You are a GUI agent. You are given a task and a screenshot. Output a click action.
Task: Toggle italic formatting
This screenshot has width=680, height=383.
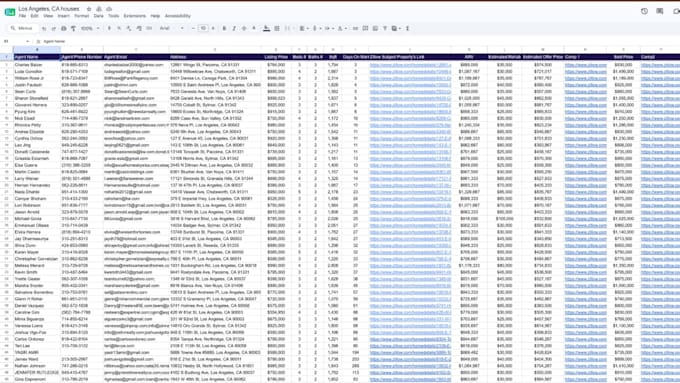tap(234, 29)
